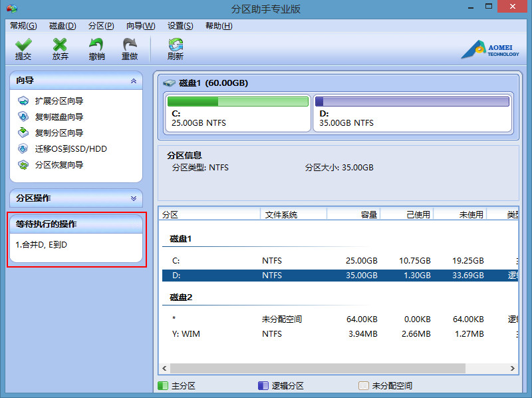Screen dimensions: 532x398
Task: Open the 复制分区向导 wizard
Action: tap(59, 133)
